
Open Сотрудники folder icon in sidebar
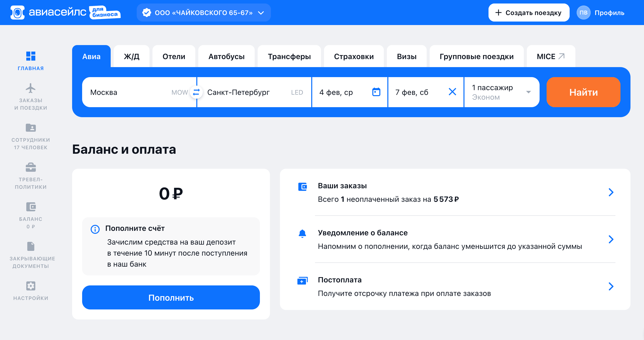[31, 128]
